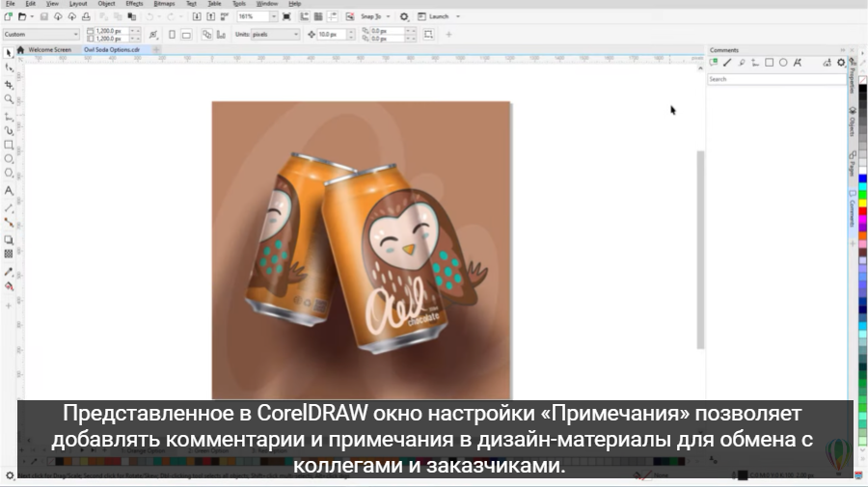
Task: Expand the Snap To dropdown
Action: 388,16
